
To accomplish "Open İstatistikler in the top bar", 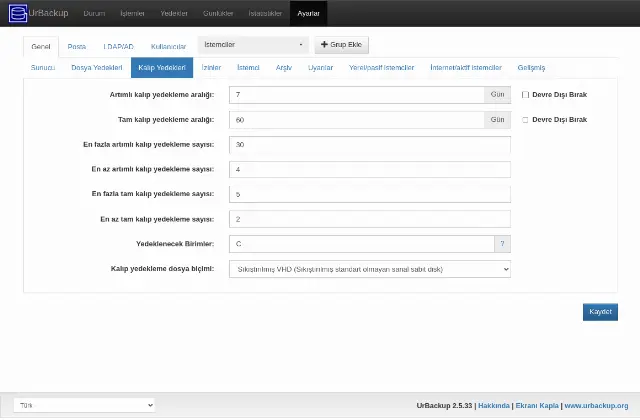I will click(265, 13).
